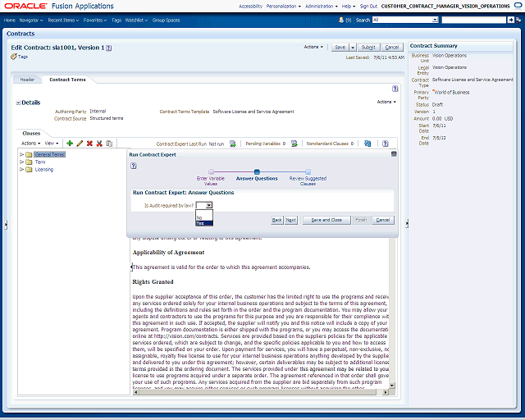The width and height of the screenshot is (525, 420).
Task: Select the Clauses tab
Action: (x=31, y=134)
